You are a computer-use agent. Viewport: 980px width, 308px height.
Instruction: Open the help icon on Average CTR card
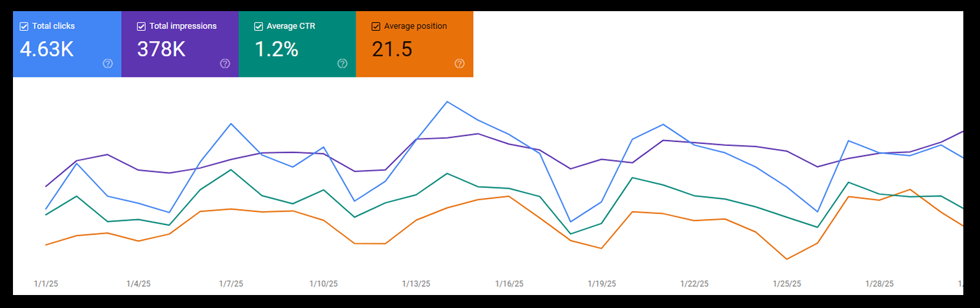[x=342, y=64]
